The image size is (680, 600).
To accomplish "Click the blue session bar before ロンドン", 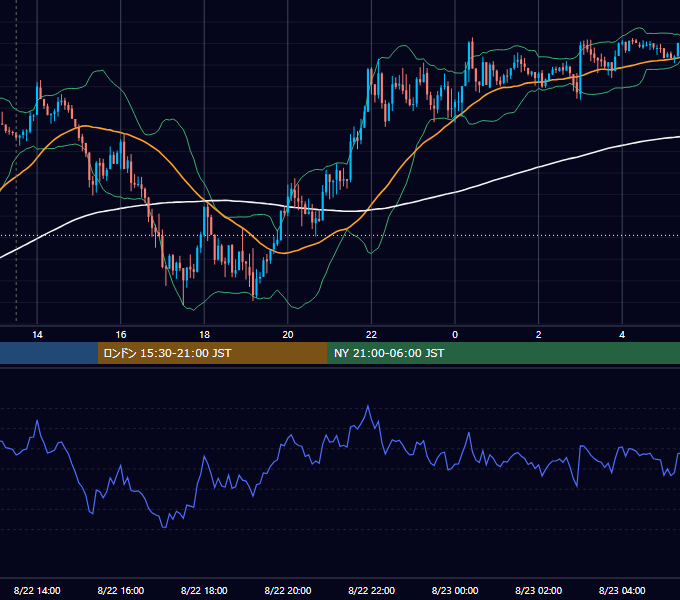I will click(49, 353).
